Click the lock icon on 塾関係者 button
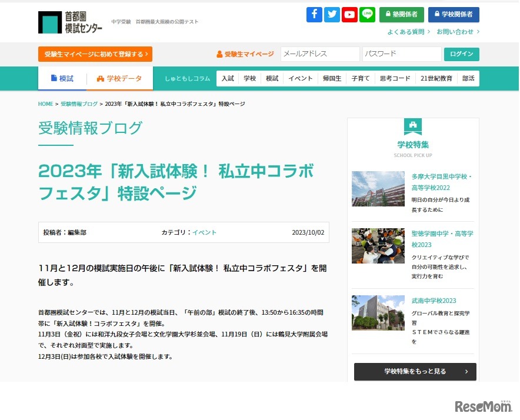 tap(388, 14)
